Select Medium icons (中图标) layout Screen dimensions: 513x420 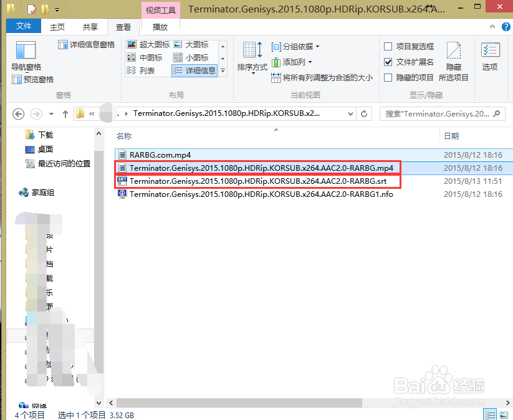click(x=145, y=57)
